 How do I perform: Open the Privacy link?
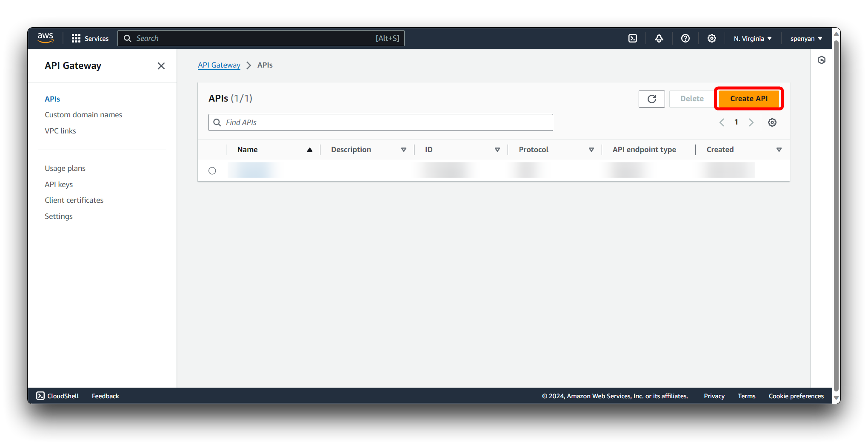(714, 396)
